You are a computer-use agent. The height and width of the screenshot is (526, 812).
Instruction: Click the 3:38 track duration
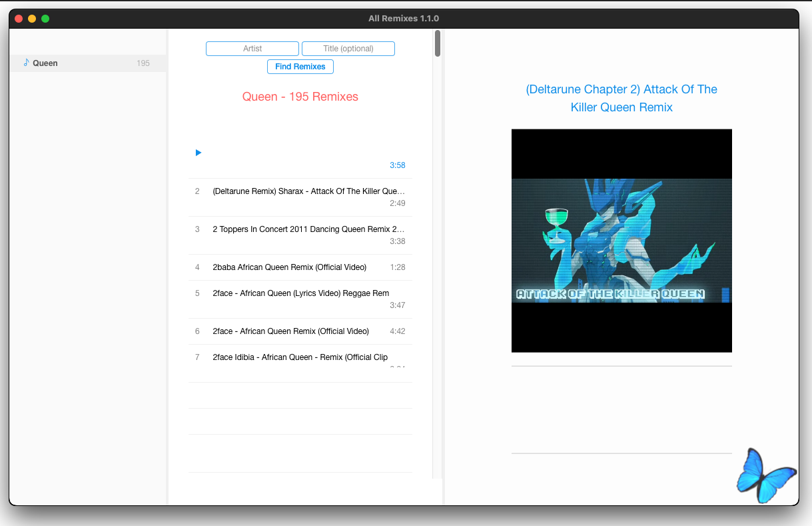tap(398, 241)
